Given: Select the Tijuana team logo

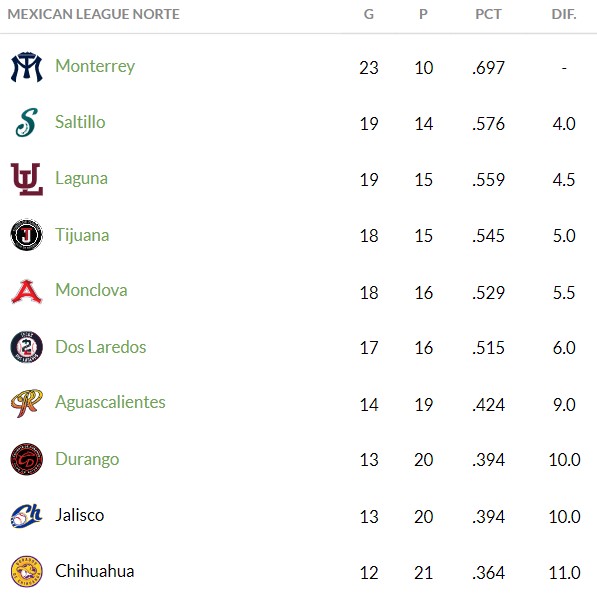Looking at the screenshot, I should [27, 235].
